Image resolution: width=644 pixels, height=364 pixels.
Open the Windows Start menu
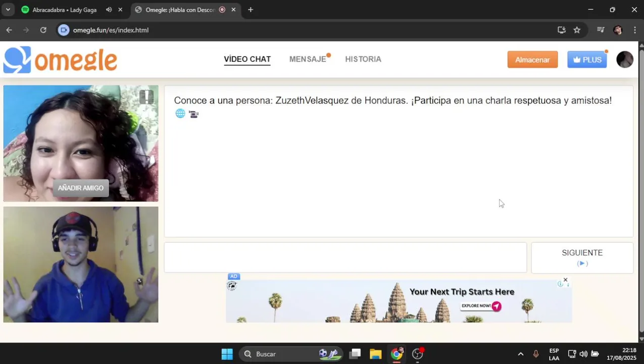point(227,354)
